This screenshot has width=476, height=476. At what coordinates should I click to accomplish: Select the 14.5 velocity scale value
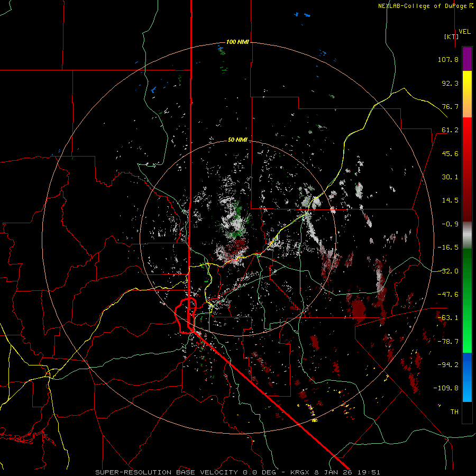[450, 200]
